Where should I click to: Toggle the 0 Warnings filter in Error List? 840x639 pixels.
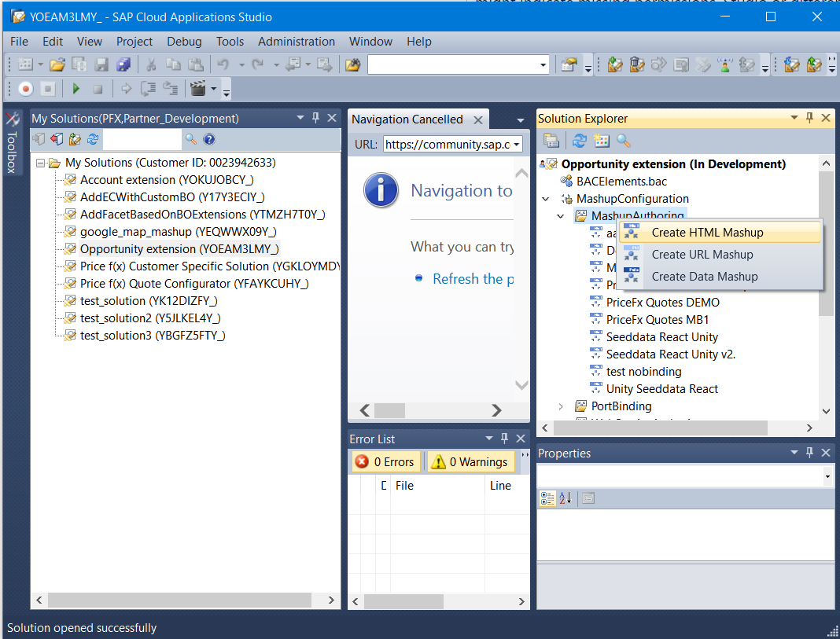point(470,462)
